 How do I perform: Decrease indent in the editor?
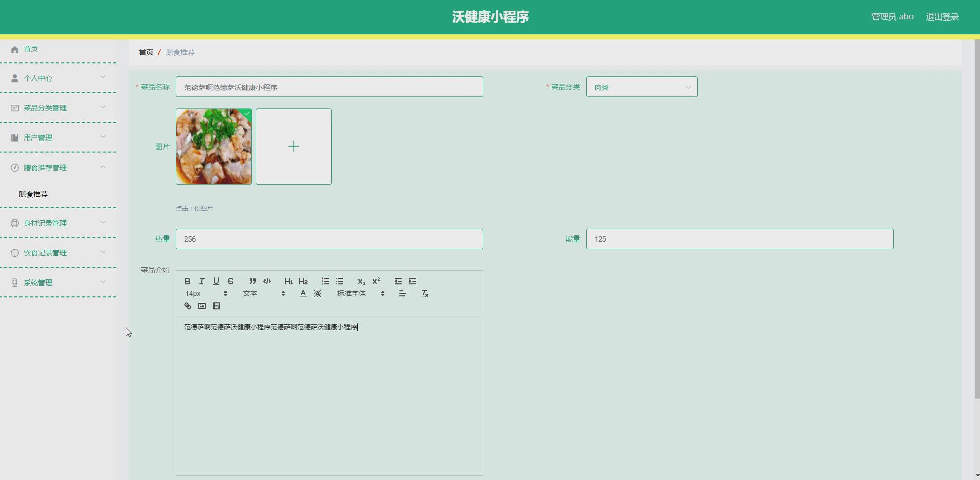[398, 281]
